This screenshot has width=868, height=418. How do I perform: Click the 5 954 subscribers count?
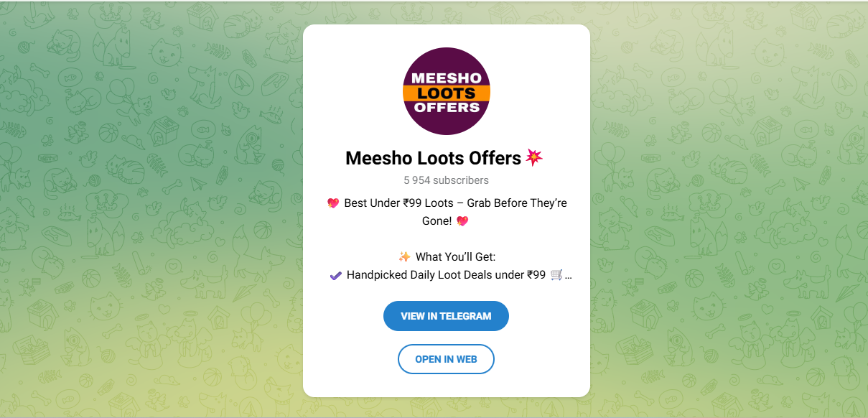(x=446, y=180)
